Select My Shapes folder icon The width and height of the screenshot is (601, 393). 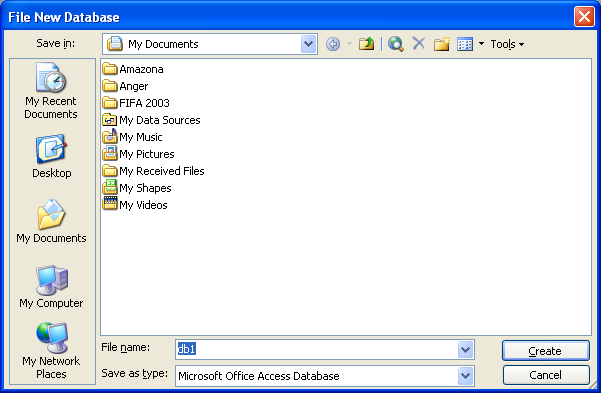(110, 187)
